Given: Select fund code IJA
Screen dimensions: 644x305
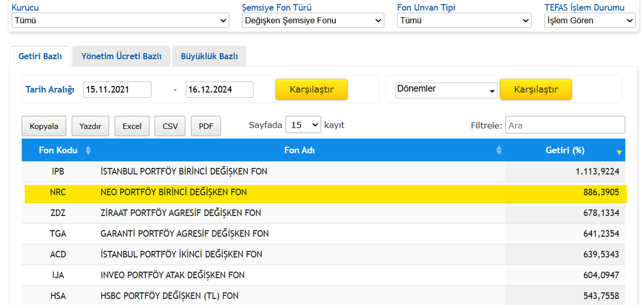Looking at the screenshot, I should (58, 275).
